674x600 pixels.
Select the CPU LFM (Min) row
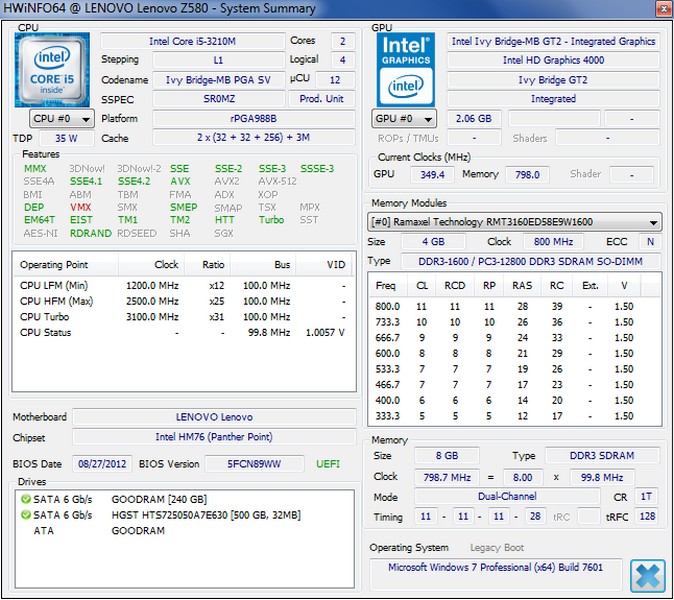183,286
